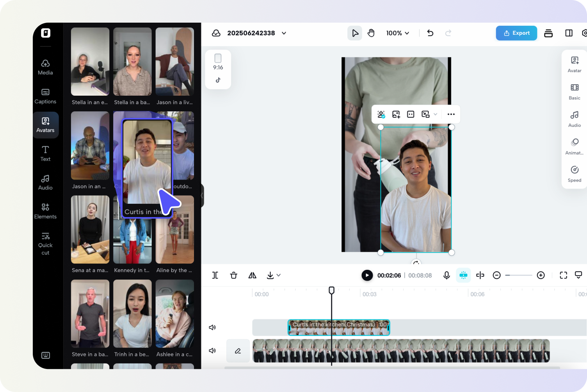Mute the bottom video track

click(212, 350)
